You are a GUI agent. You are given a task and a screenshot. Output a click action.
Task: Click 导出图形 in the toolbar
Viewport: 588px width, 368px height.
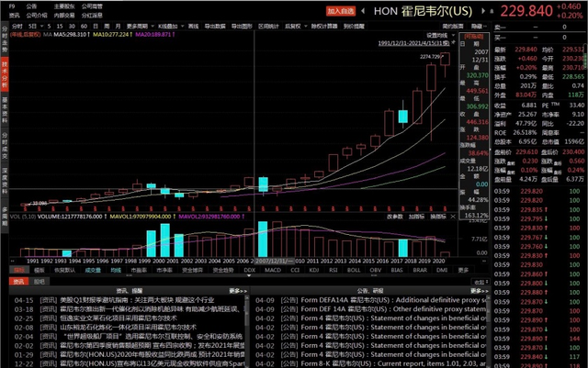(x=242, y=27)
